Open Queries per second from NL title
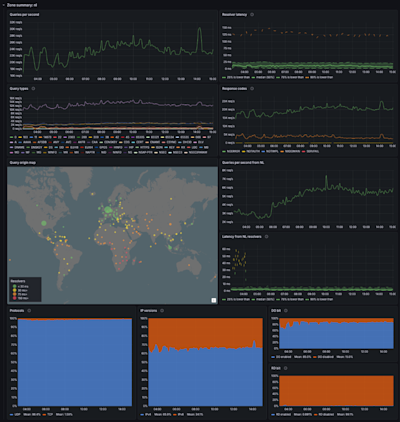400x422 pixels. (x=243, y=163)
